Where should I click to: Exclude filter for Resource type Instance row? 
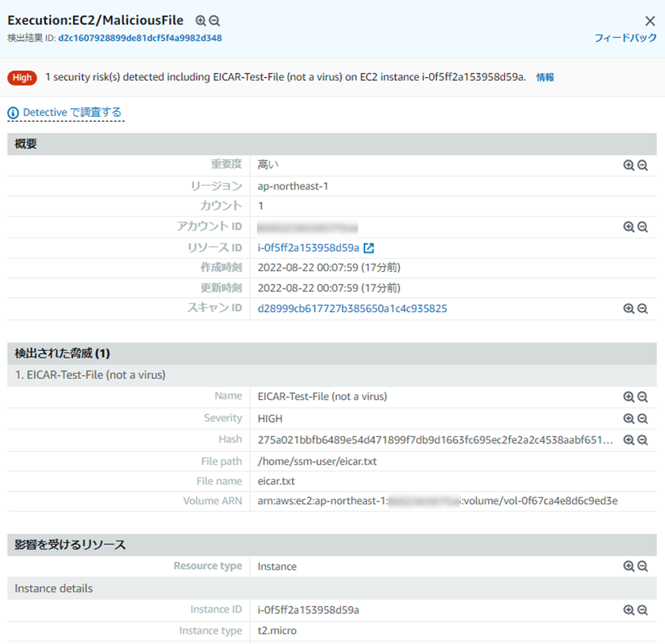643,566
